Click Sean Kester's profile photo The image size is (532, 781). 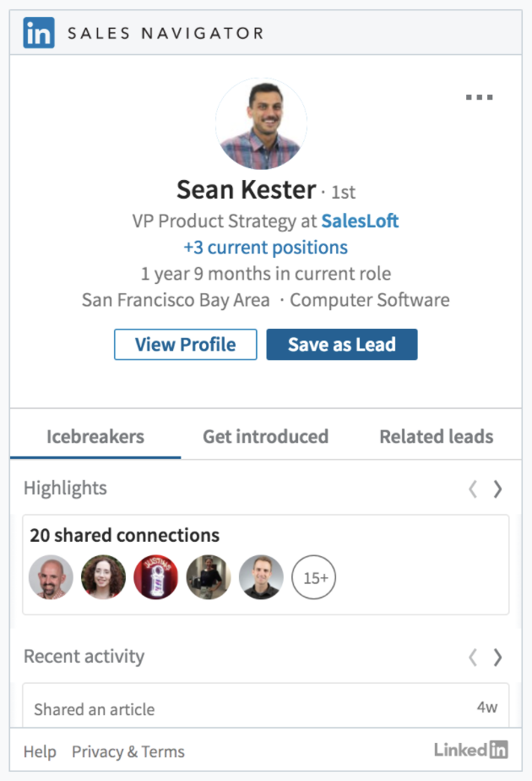tap(262, 123)
